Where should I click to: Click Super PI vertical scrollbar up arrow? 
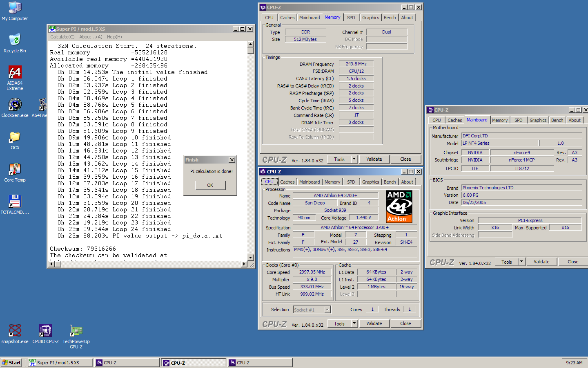[x=251, y=44]
